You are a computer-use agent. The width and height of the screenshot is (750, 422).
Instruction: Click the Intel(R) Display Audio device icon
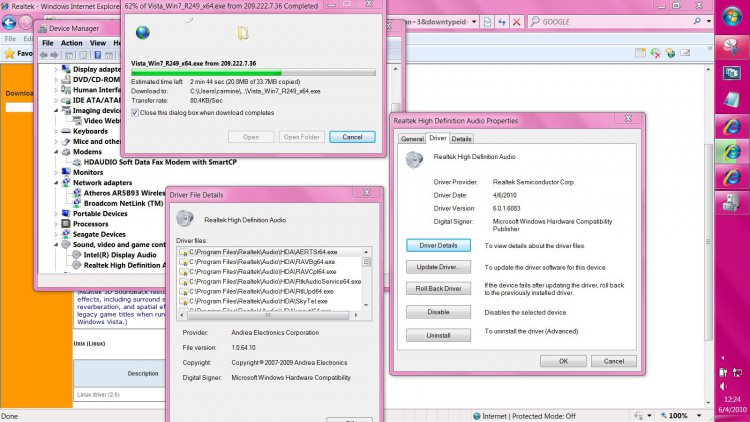77,255
